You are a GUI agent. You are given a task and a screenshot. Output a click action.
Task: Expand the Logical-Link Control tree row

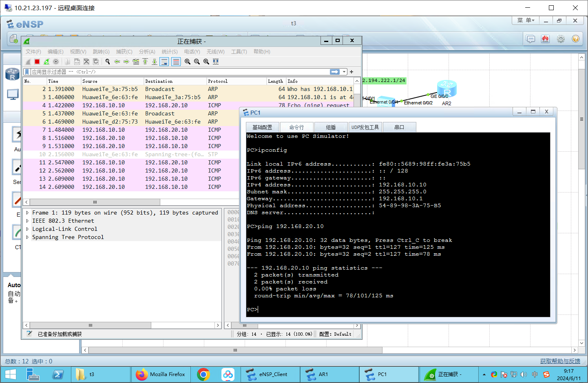pyautogui.click(x=27, y=229)
